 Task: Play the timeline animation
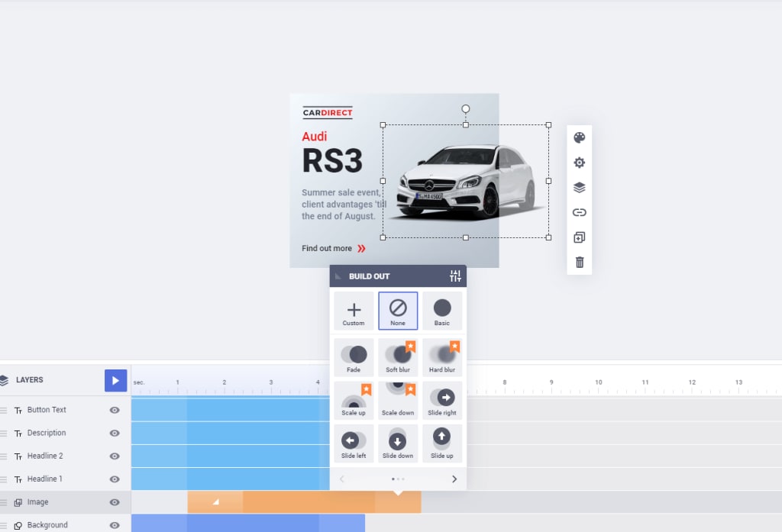[x=116, y=380]
